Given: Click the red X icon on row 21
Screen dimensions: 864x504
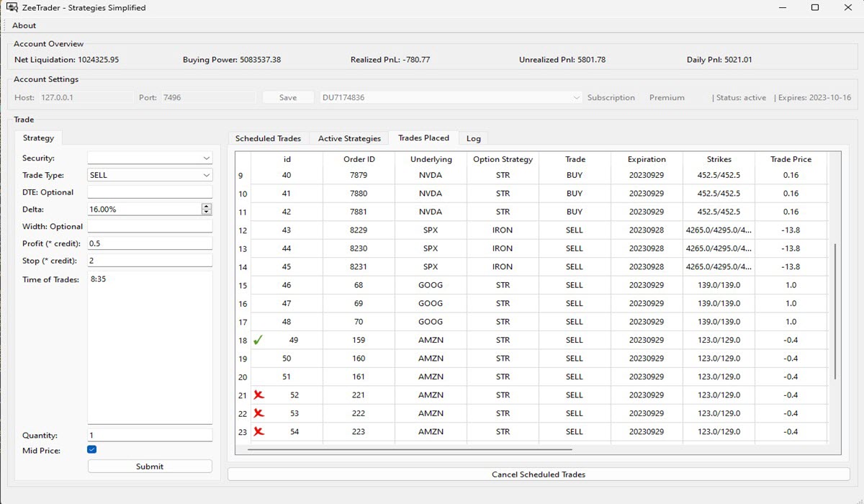Looking at the screenshot, I should coord(258,395).
